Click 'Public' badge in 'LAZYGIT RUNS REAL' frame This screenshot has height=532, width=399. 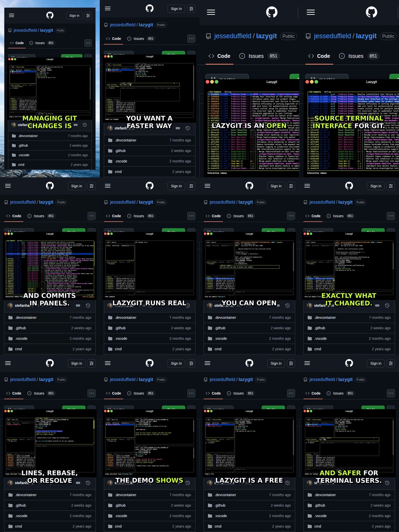click(161, 202)
